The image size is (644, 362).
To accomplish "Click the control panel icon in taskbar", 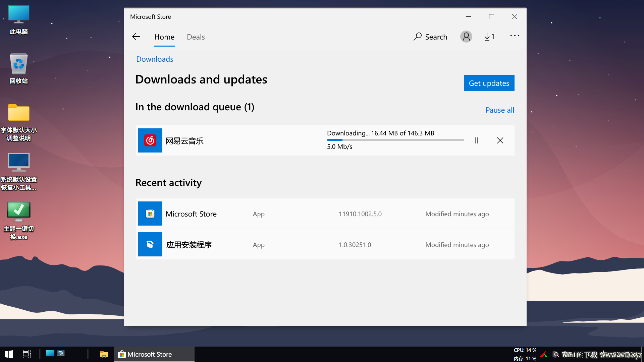I will 61,353.
